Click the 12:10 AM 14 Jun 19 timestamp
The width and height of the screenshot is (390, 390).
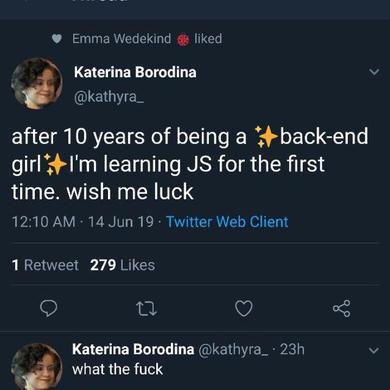coord(83,222)
